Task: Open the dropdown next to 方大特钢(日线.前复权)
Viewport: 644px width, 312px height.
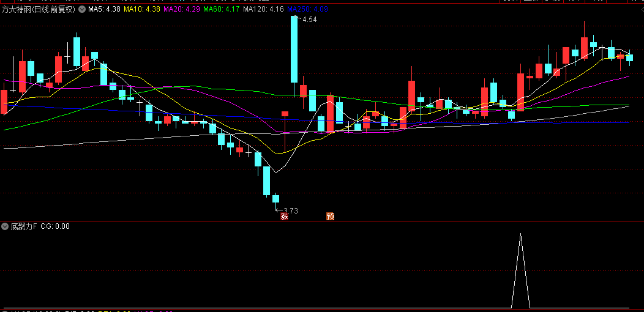Action: pyautogui.click(x=82, y=9)
